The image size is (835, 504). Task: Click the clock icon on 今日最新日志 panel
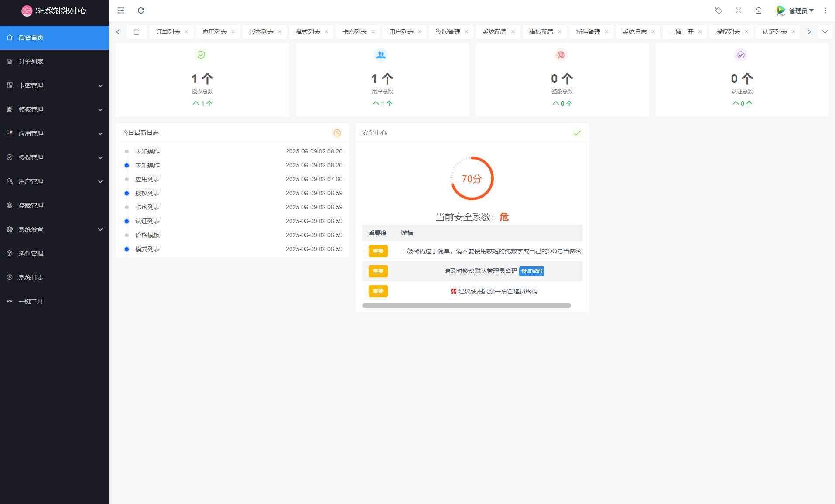[337, 133]
